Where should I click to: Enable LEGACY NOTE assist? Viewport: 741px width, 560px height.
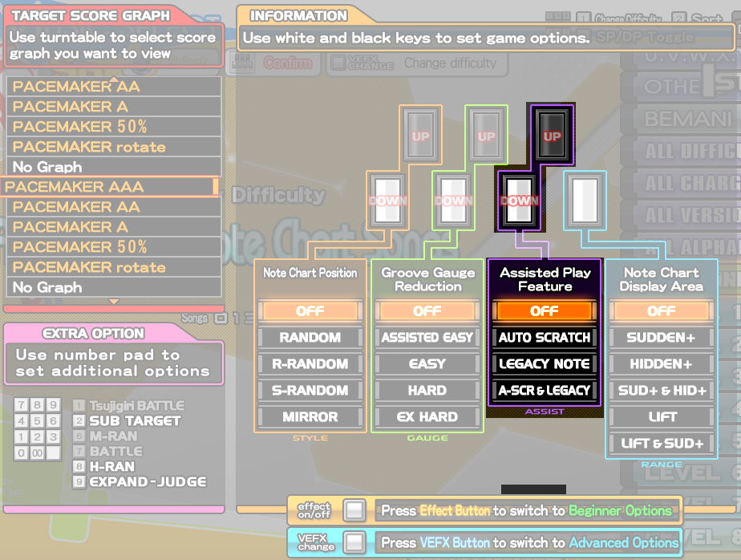click(x=545, y=363)
